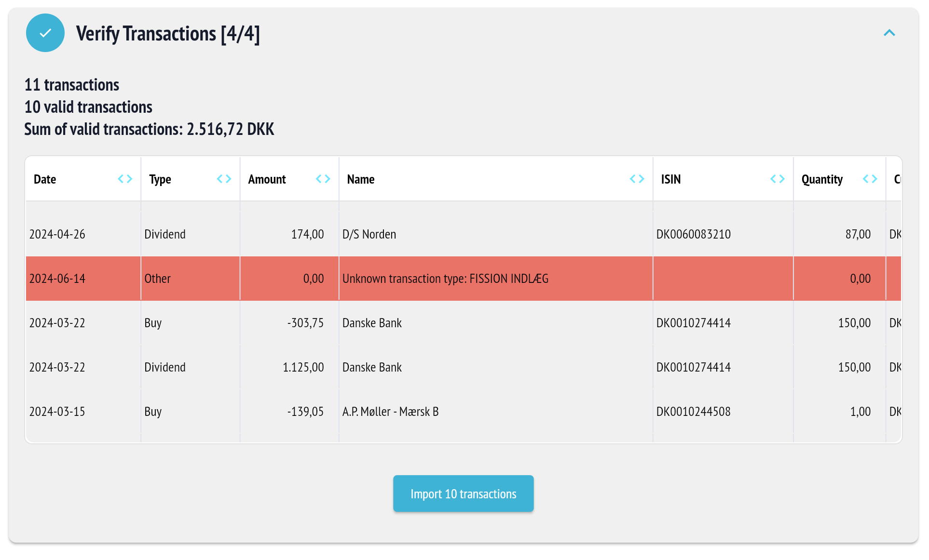929x560 pixels.
Task: Click the blue checkmark step icon
Action: (45, 33)
